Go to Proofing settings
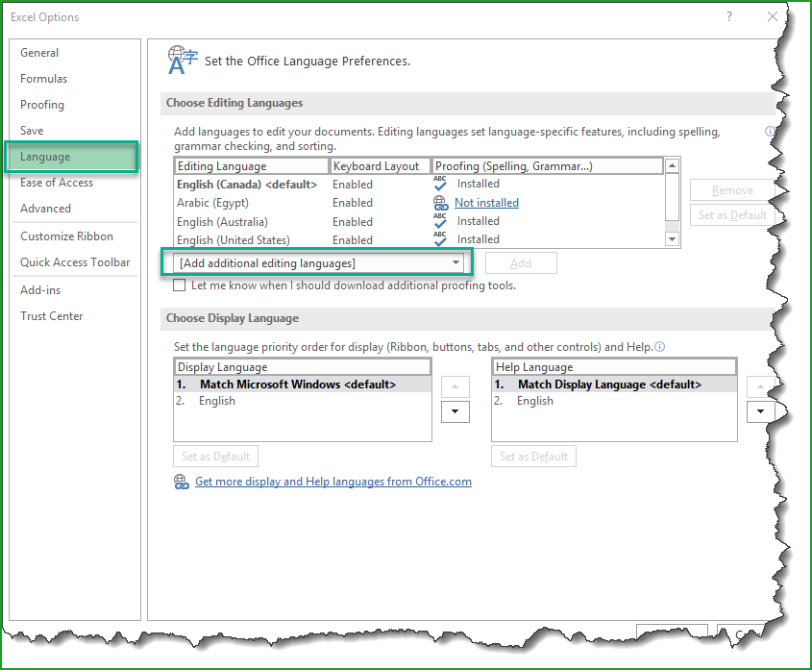 tap(42, 105)
